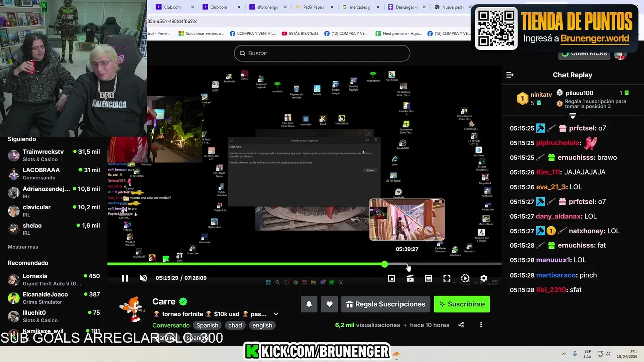Click natxhoney username in chat
Image resolution: width=644 pixels, height=362 pixels.
(x=587, y=231)
